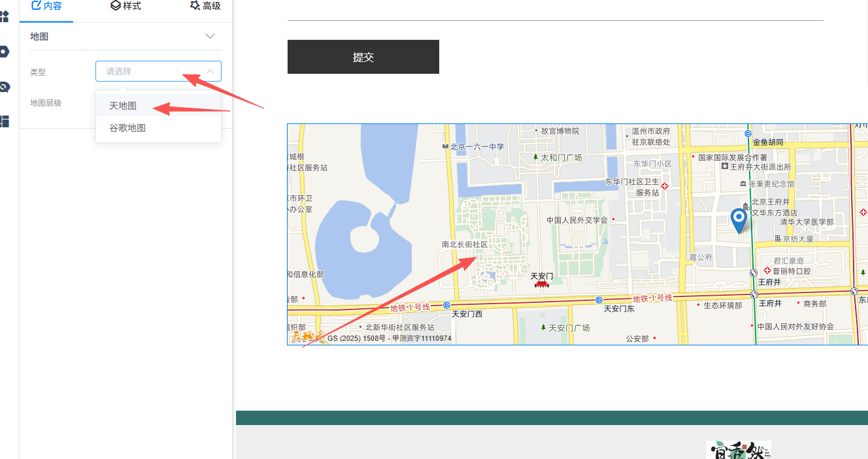Image resolution: width=868 pixels, height=459 pixels.
Task: Open the eye search sidebar icon
Action: click(x=4, y=86)
